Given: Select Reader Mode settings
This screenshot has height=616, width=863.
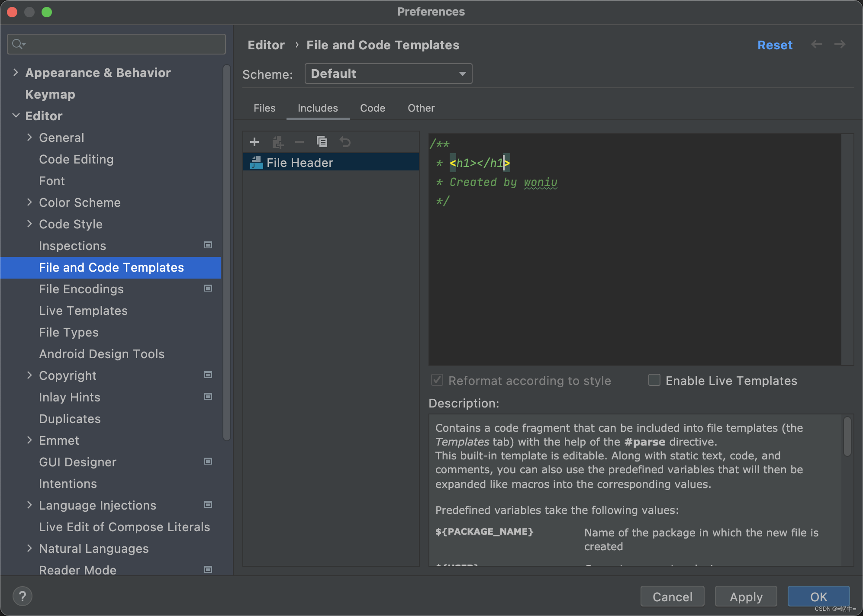Looking at the screenshot, I should 77,570.
